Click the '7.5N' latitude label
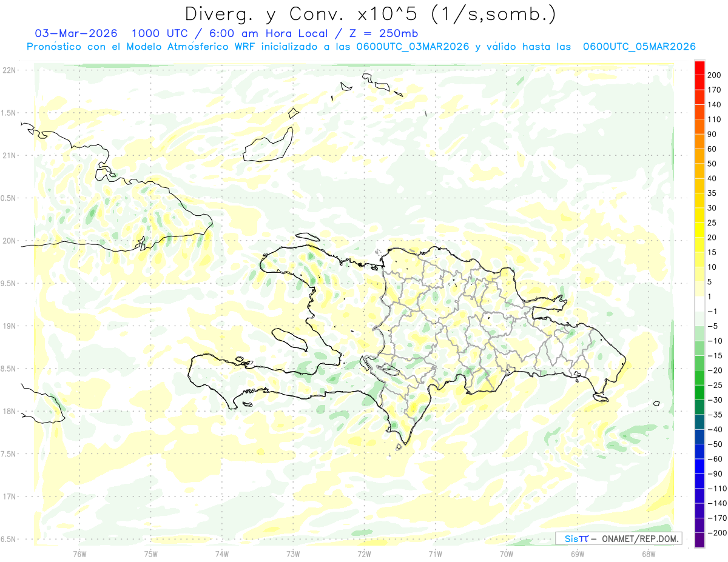The width and height of the screenshot is (728, 562). pos(9,454)
